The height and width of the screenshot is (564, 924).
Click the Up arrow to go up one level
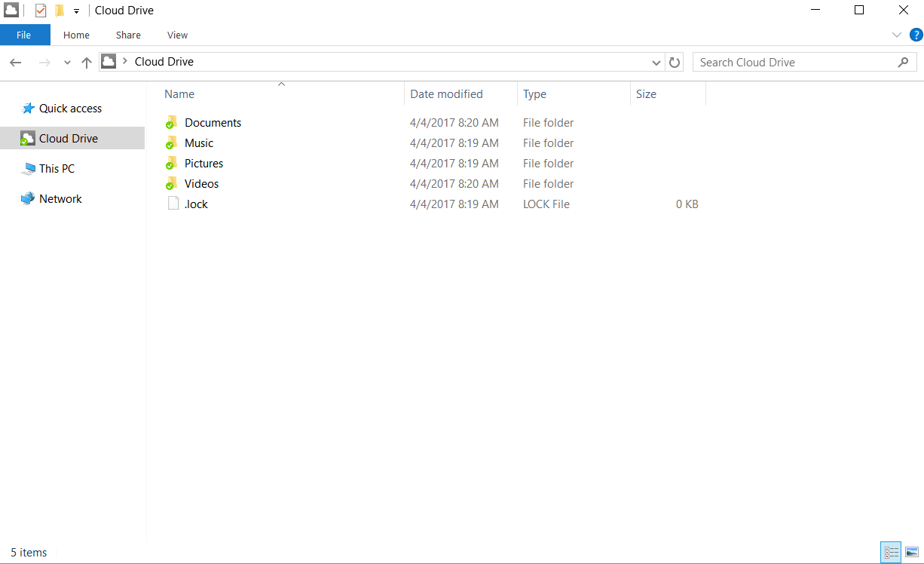87,62
